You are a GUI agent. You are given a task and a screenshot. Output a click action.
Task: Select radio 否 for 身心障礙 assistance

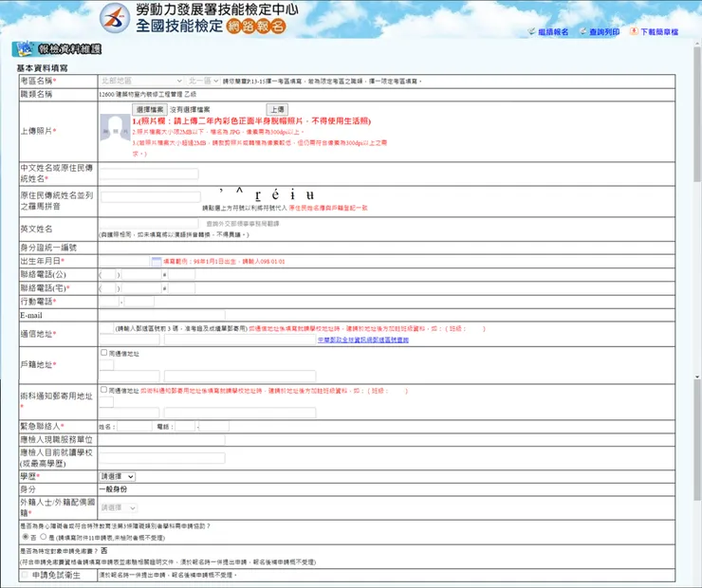pyautogui.click(x=26, y=537)
